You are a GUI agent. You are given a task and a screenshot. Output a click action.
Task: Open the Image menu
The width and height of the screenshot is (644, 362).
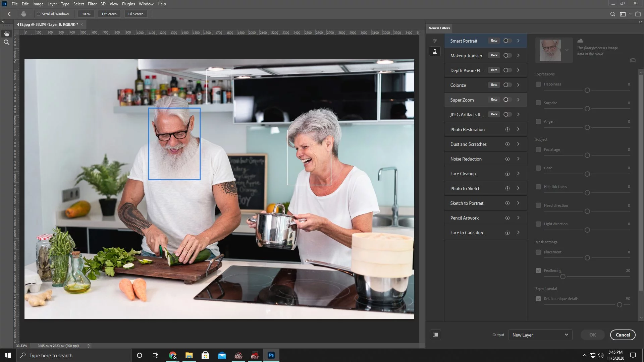(38, 4)
